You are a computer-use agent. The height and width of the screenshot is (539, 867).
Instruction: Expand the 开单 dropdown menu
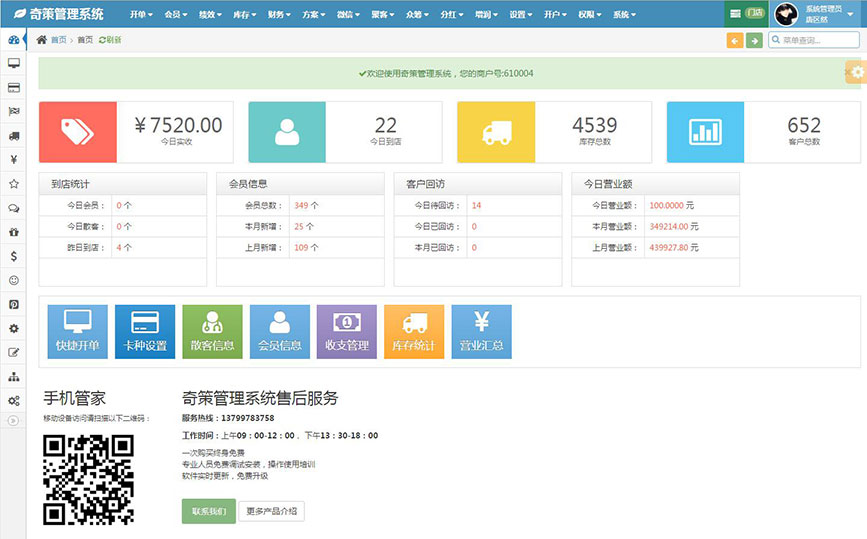point(141,15)
